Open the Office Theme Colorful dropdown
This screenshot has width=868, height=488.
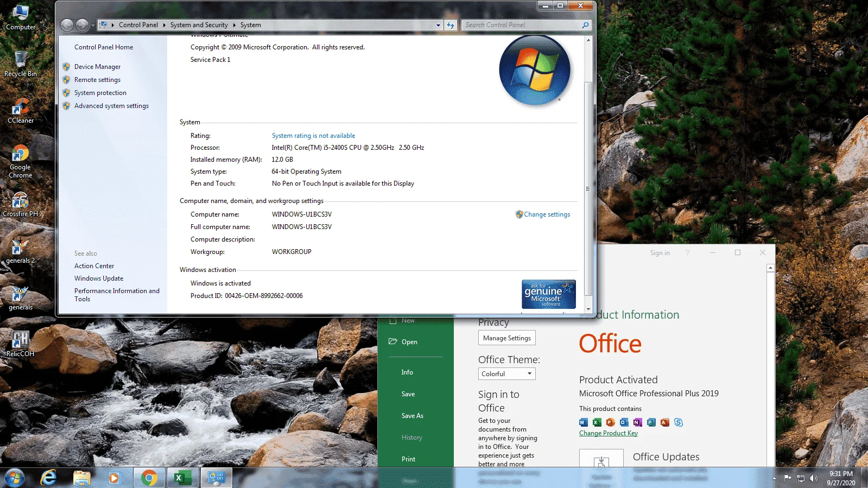507,374
